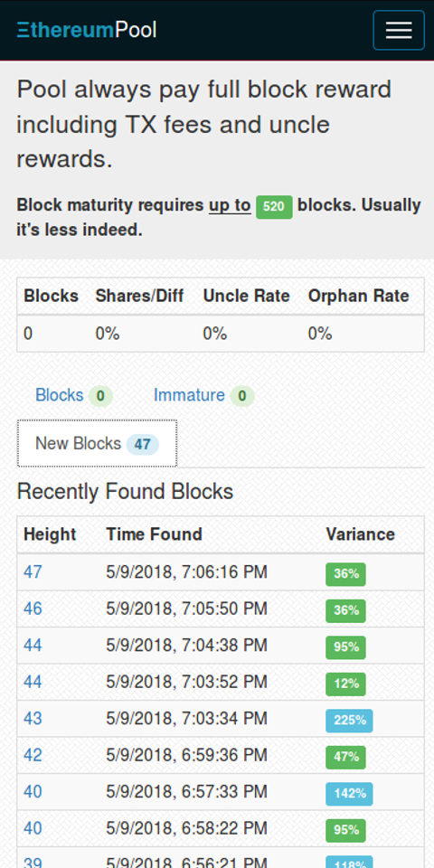Click the Immature 0 count badge
This screenshot has height=868, width=434.
242,396
